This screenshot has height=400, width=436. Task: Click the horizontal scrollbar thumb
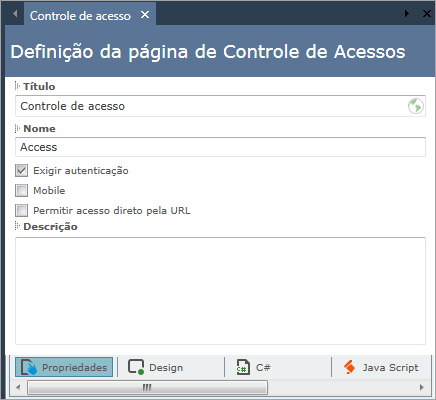147,387
